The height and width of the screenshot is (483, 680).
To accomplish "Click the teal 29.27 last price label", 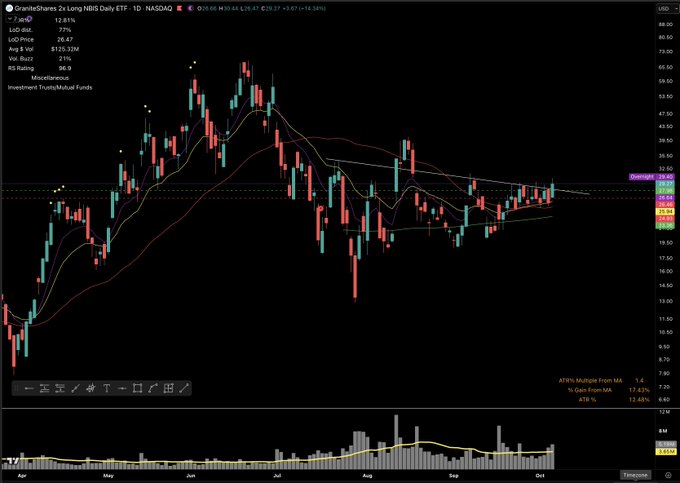I will pos(666,184).
